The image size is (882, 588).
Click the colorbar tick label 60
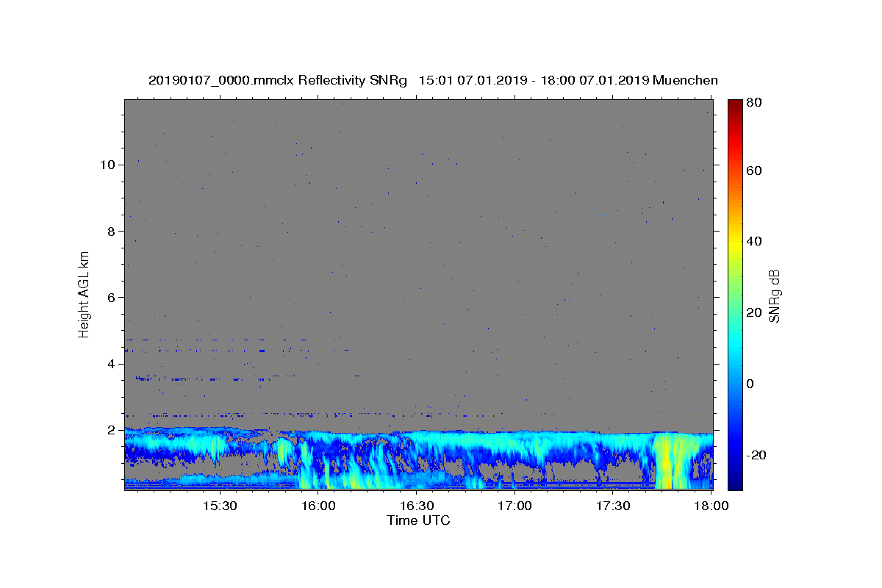point(754,171)
